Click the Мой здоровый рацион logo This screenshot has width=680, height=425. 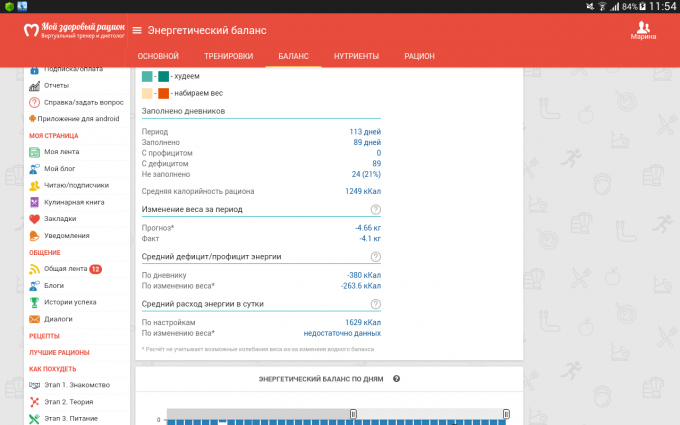[75, 31]
